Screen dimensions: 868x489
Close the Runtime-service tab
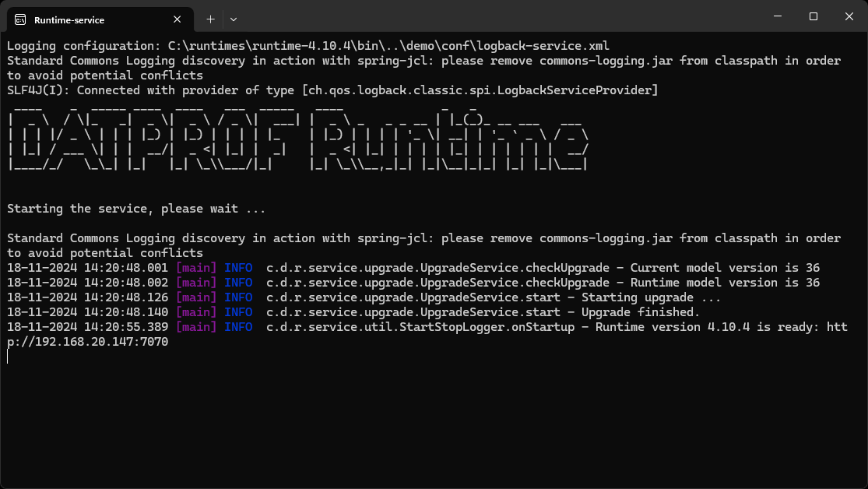pyautogui.click(x=177, y=19)
